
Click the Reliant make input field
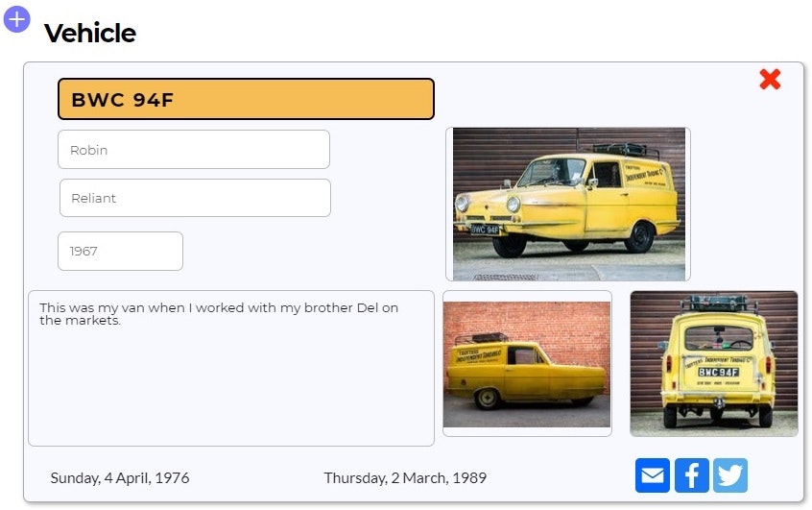[x=195, y=198]
